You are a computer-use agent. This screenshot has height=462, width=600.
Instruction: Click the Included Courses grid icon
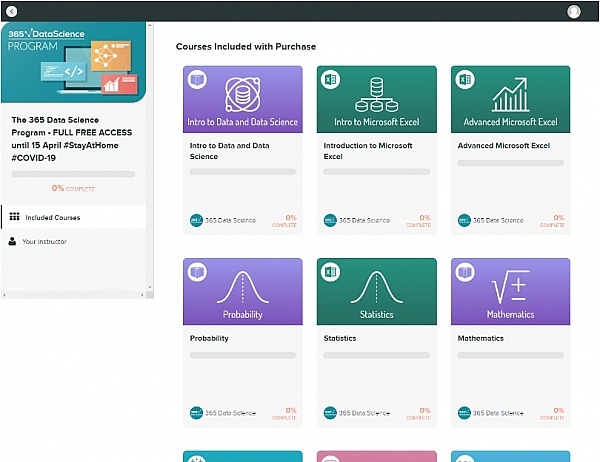pos(14,217)
